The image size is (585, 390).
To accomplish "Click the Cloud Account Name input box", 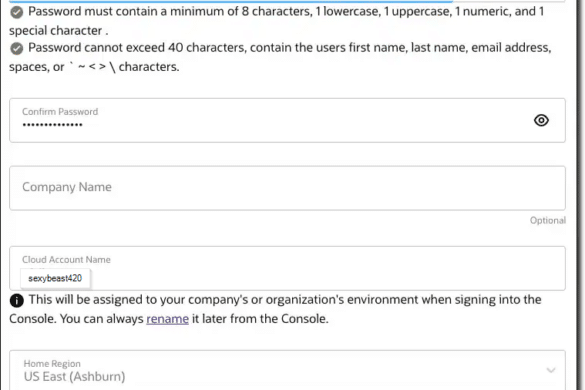I will [x=287, y=268].
